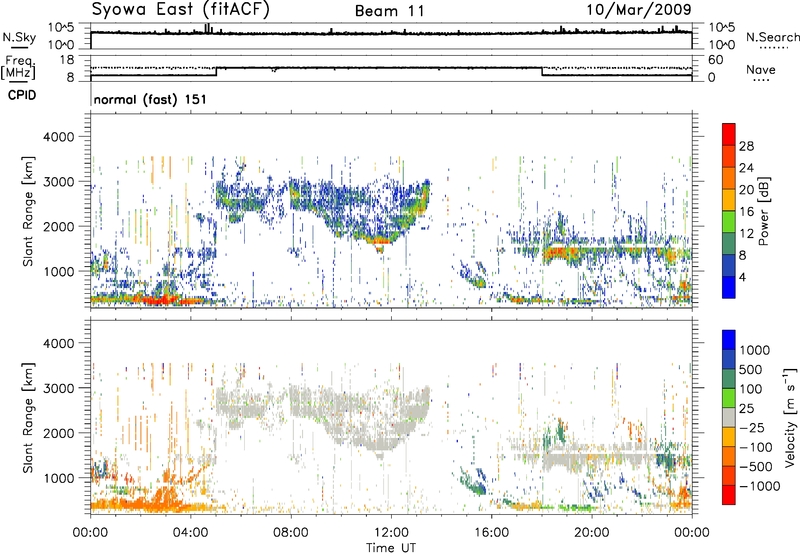Click the "500" label on Velocity colorbar

(751, 369)
